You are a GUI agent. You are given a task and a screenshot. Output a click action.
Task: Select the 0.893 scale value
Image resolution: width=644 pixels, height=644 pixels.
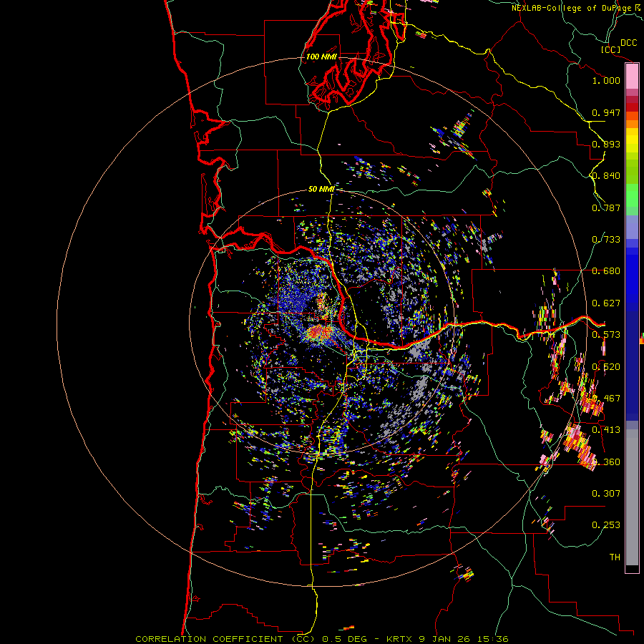tap(606, 144)
